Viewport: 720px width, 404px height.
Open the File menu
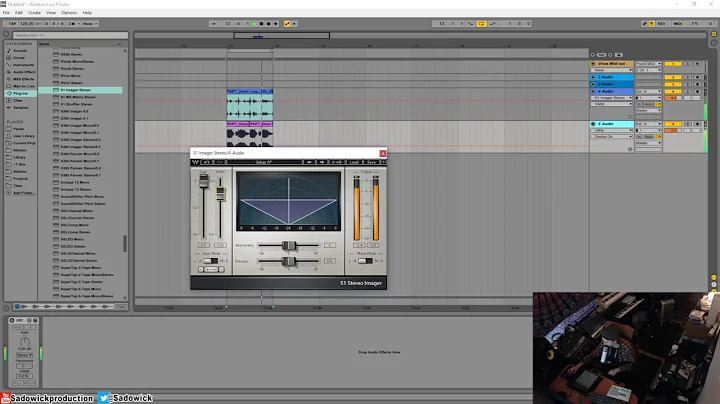click(x=6, y=13)
